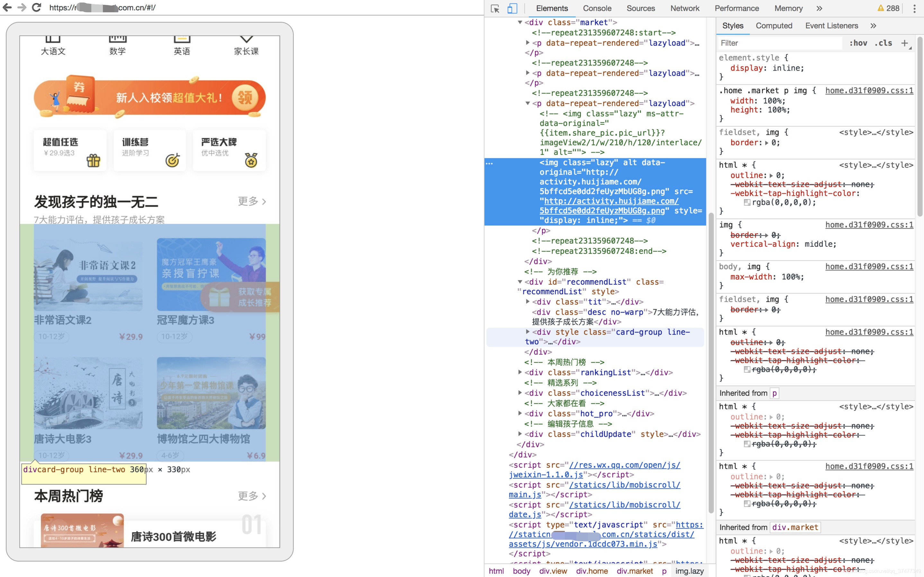Toggle the .cls class editor

[x=883, y=43]
